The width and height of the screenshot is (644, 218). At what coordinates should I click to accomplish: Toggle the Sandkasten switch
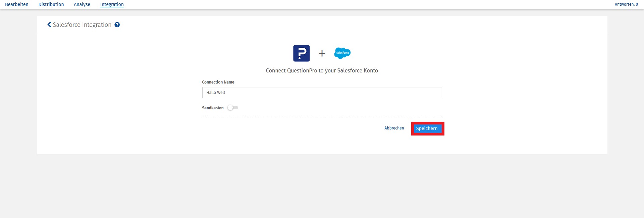(232, 108)
